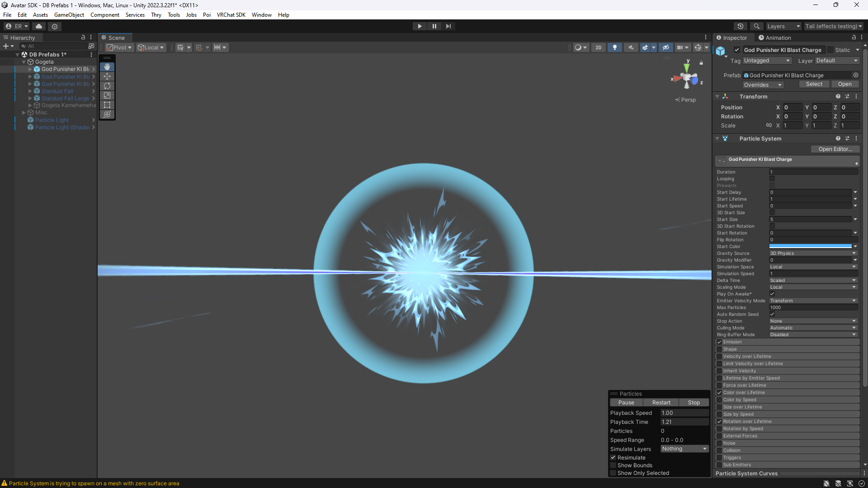Click Open Editor... button
The width and height of the screenshot is (868, 488).
point(835,149)
